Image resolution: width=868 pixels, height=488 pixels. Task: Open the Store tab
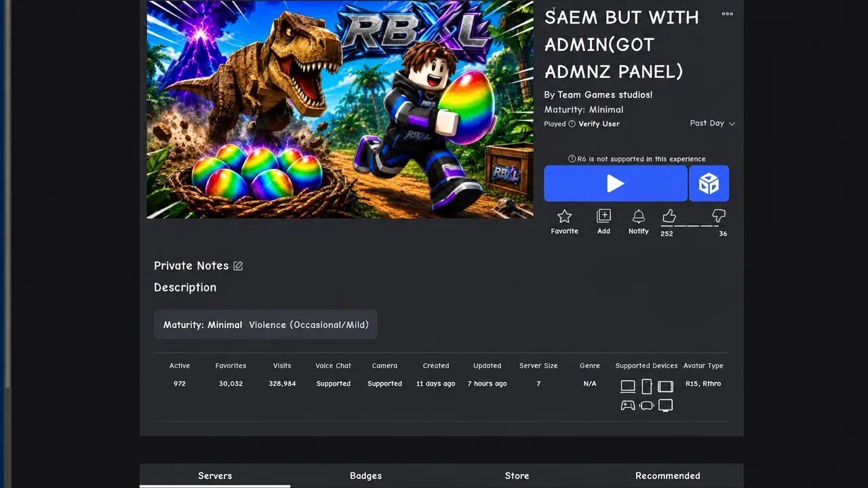click(517, 476)
